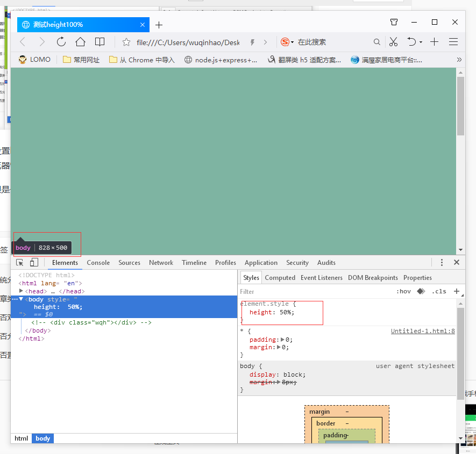The width and height of the screenshot is (476, 454).
Task: Open the reading list book icon
Action: (100, 42)
